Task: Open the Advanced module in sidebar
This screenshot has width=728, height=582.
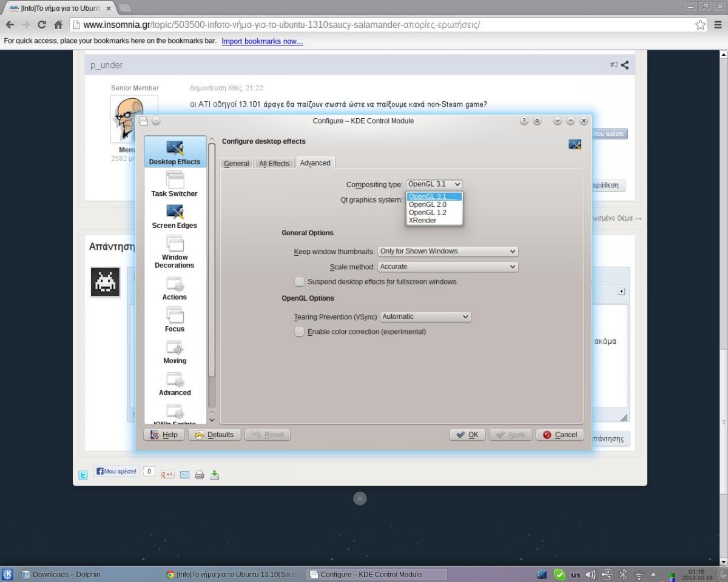Action: [x=175, y=383]
